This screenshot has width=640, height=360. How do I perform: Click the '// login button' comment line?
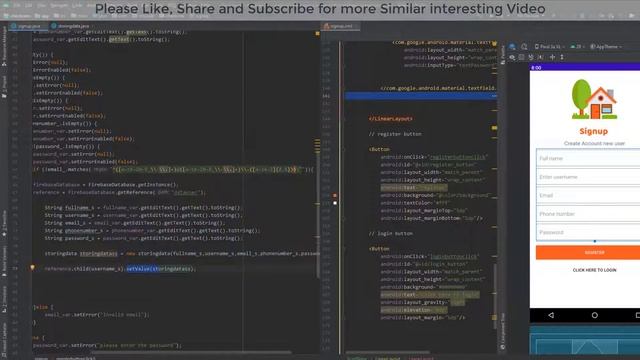pyautogui.click(x=391, y=233)
